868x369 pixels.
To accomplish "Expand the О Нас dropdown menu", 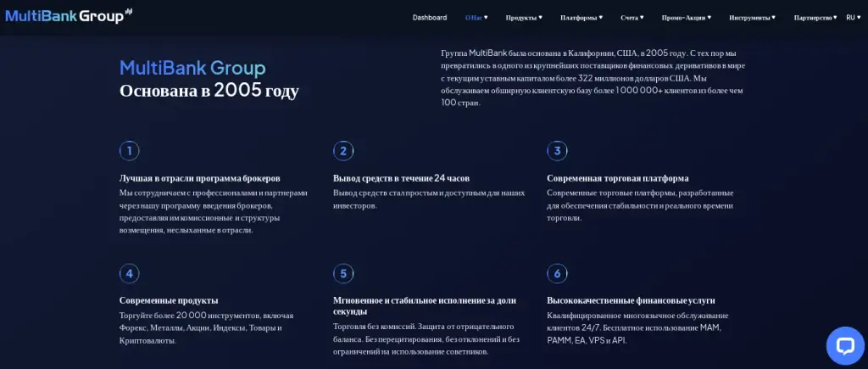I will 476,18.
